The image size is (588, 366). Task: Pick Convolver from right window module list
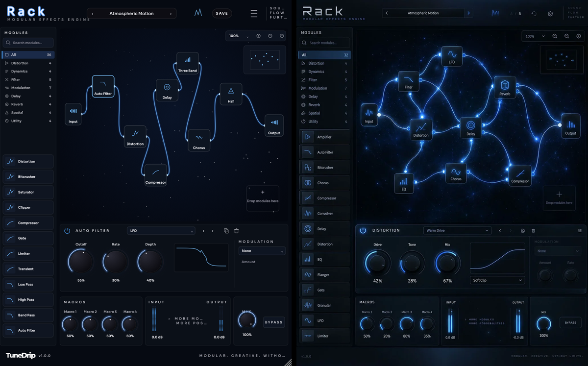tap(325, 214)
